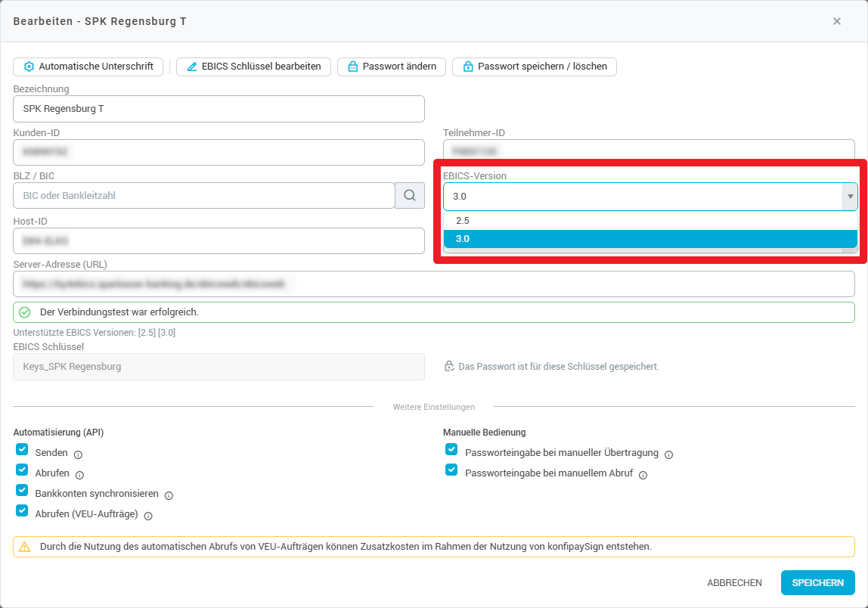Click info icon beside Passworteingabe bei manuellem Abruf
Screen dimensions: 868x608
(643, 476)
